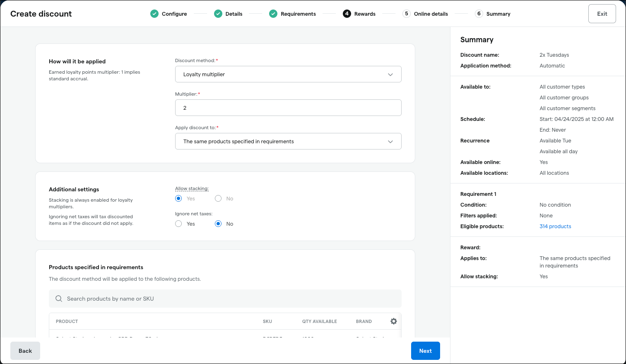Click the Available all day text
The height and width of the screenshot is (364, 626).
click(559, 151)
